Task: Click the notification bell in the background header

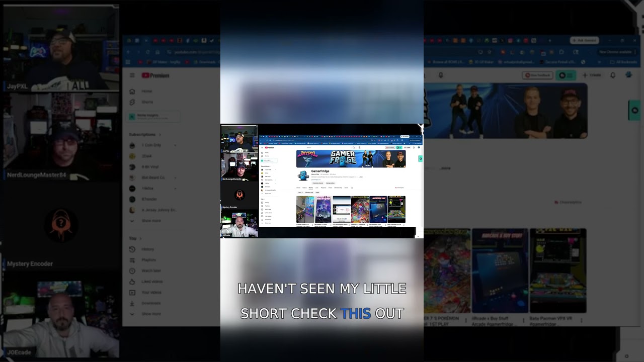Action: pyautogui.click(x=613, y=75)
